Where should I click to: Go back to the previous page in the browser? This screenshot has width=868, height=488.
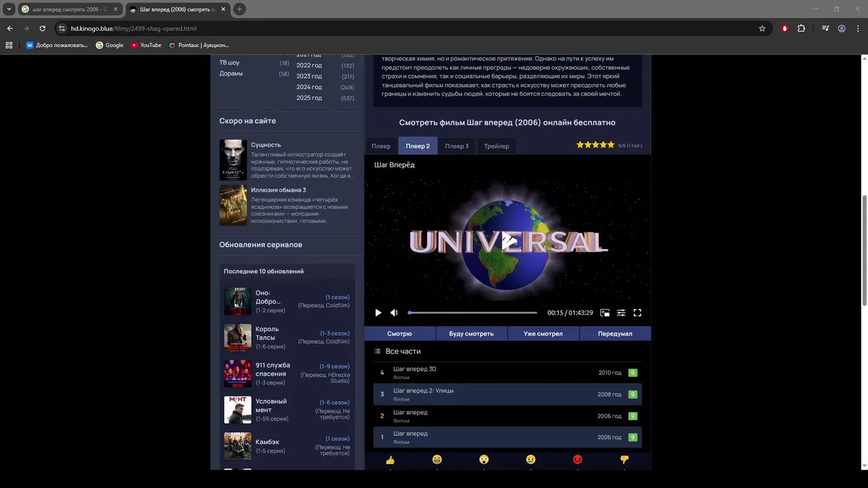click(9, 28)
